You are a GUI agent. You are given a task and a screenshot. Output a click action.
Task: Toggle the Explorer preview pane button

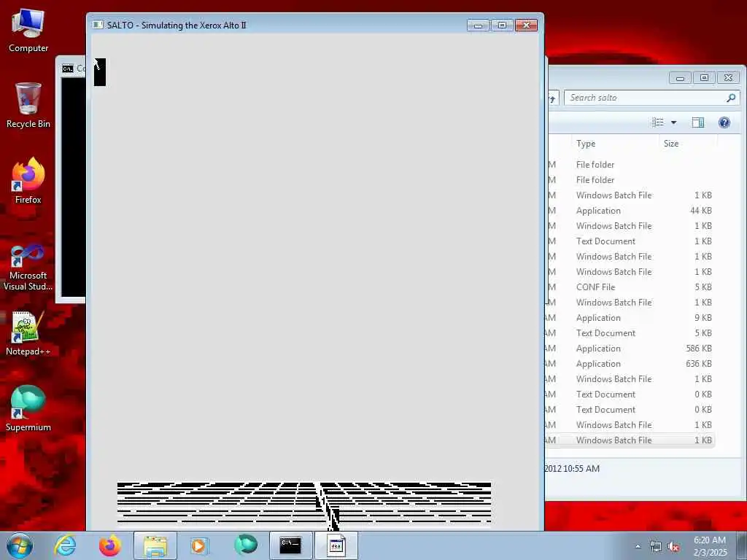tap(698, 122)
